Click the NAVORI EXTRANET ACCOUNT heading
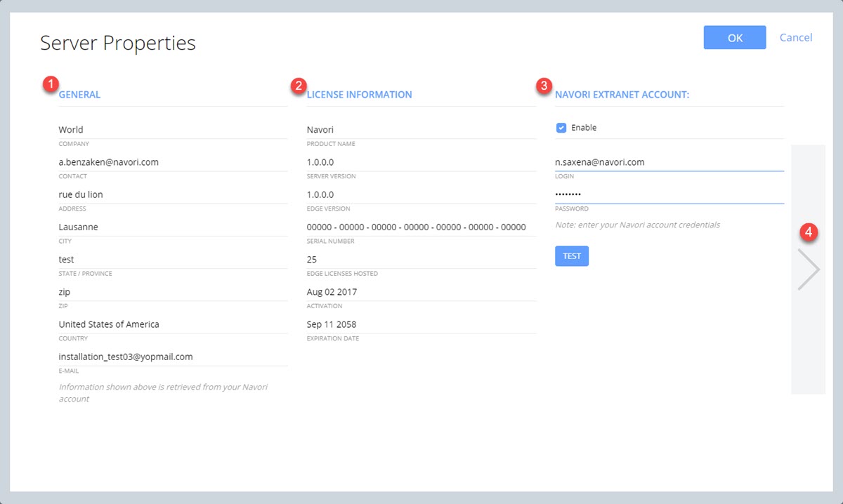Image resolution: width=843 pixels, height=504 pixels. [622, 95]
